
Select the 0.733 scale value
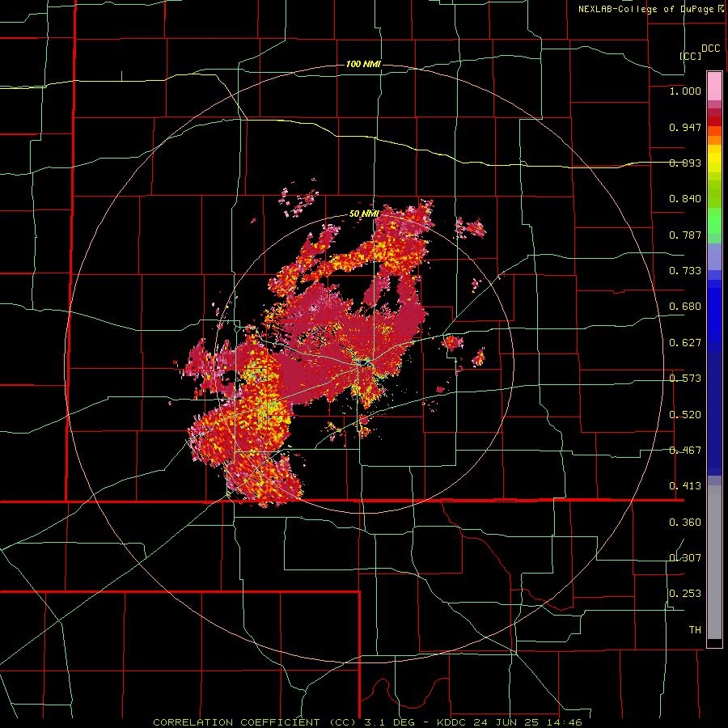pyautogui.click(x=685, y=271)
